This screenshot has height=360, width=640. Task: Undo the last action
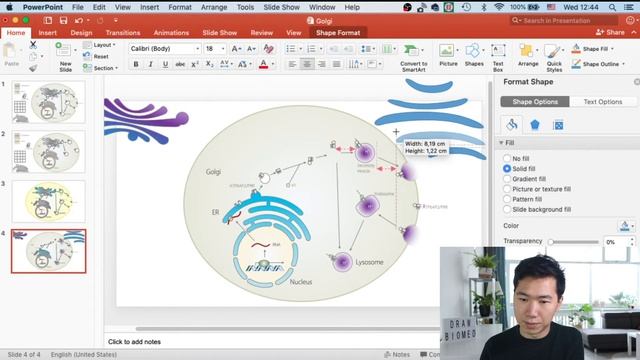click(79, 20)
